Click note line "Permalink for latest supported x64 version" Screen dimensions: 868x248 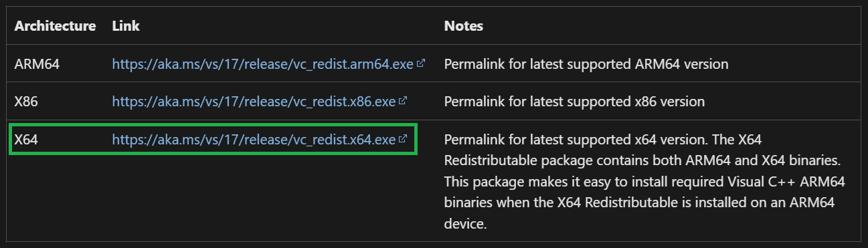click(574, 139)
